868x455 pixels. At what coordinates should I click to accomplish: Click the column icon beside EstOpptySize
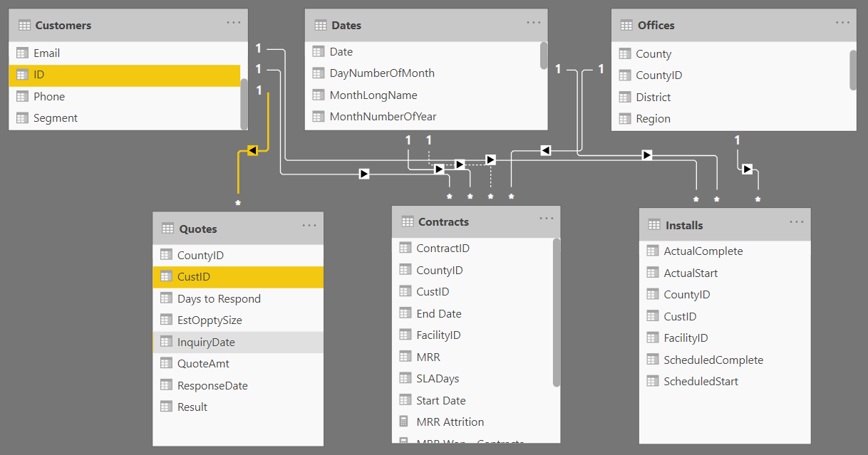click(166, 320)
